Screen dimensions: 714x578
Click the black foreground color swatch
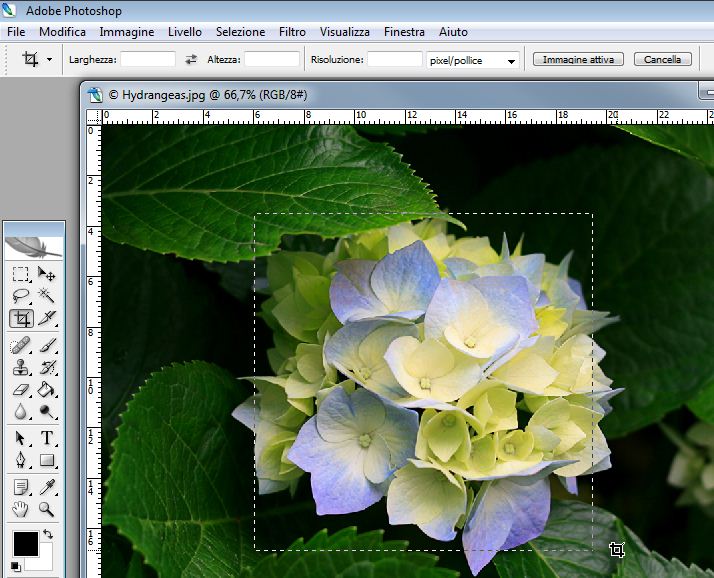click(26, 543)
